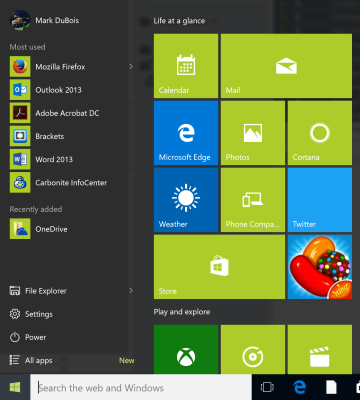Open the Groove Music tile
Screen dimensions: 360x400
[253, 349]
